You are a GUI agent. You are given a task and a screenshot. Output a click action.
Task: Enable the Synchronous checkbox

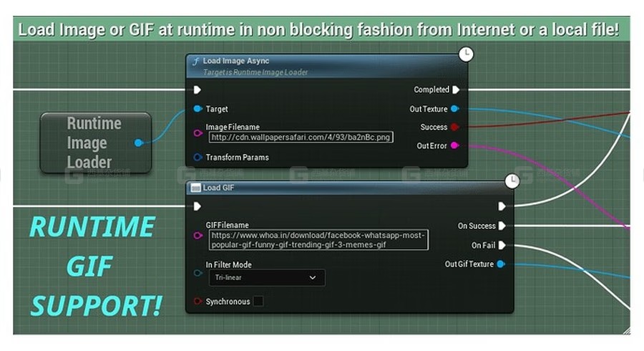258,302
